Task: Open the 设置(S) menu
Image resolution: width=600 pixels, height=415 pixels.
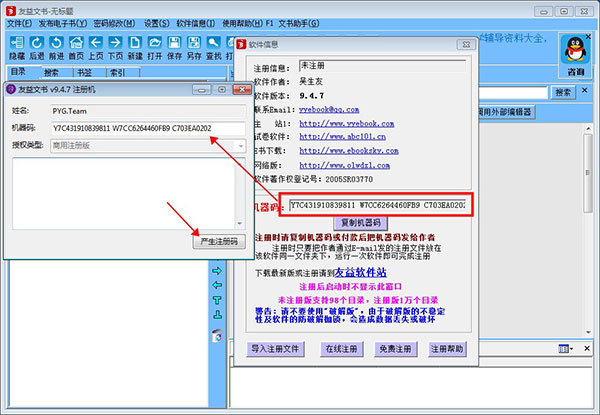Action: point(157,23)
